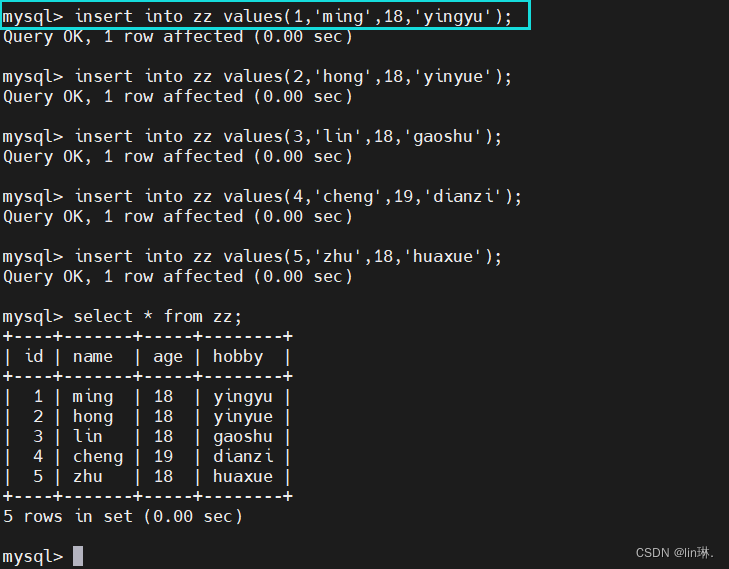Select the 'ming' cell in the result table
This screenshot has height=569, width=729.
coord(93,396)
